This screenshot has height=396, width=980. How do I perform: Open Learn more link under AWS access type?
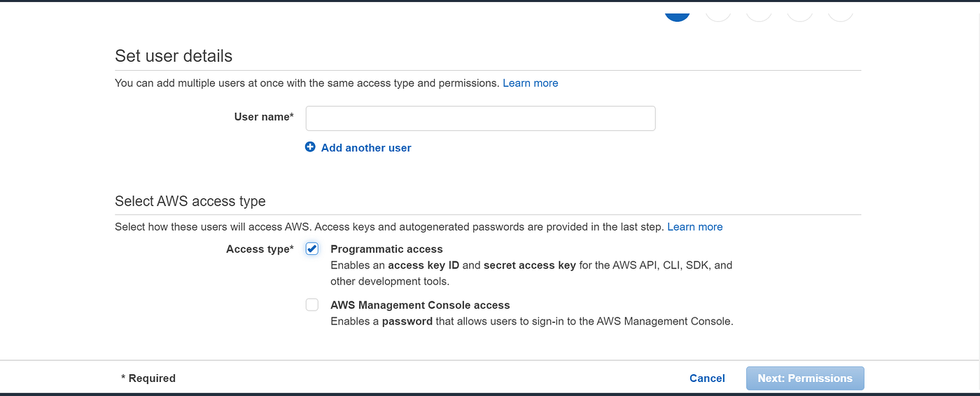point(694,226)
